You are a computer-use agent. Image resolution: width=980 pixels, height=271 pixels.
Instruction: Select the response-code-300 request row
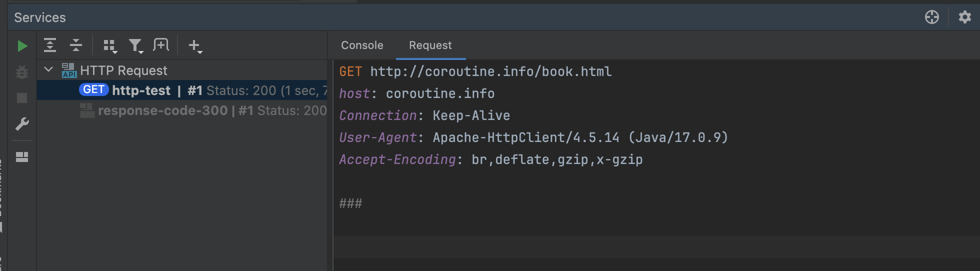tap(182, 110)
